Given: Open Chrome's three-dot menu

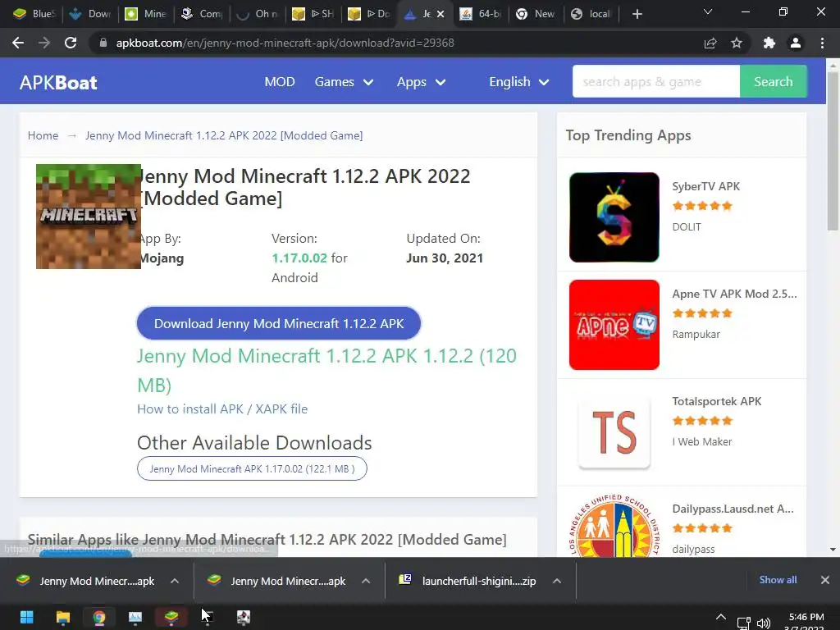Looking at the screenshot, I should 822,43.
